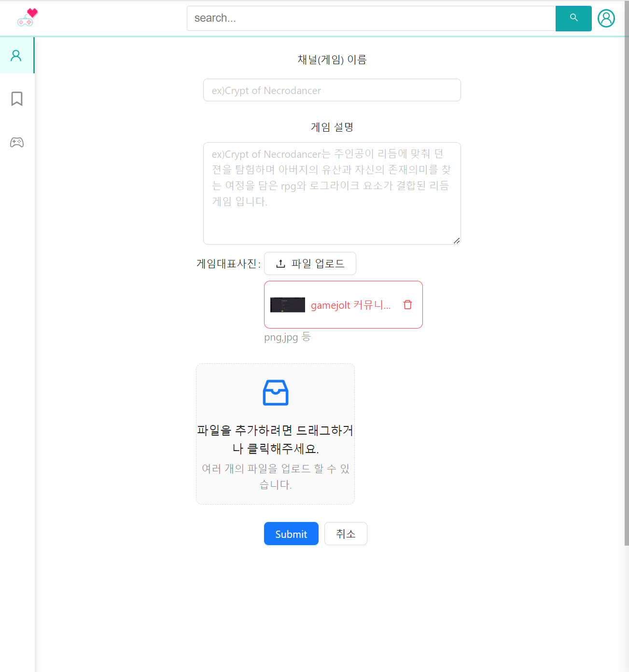Image resolution: width=629 pixels, height=672 pixels.
Task: Select the person icon in sidebar
Action: click(x=16, y=55)
